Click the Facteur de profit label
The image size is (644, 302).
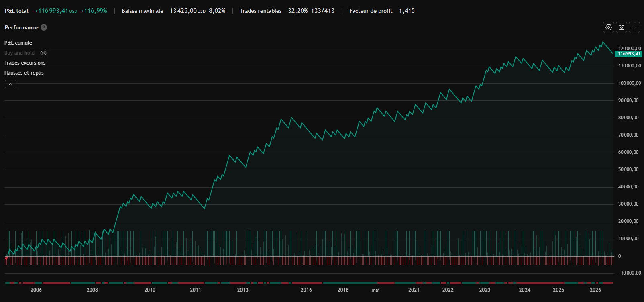[x=371, y=11]
